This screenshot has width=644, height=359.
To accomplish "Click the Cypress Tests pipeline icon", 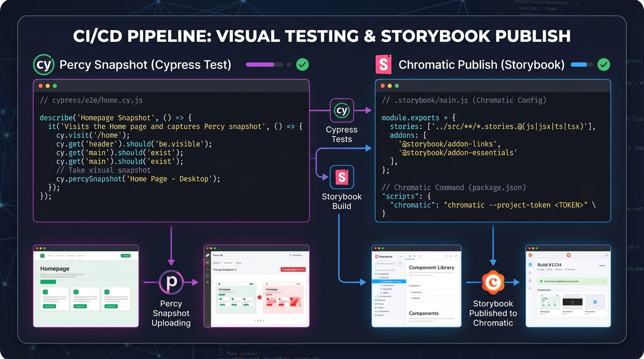I will pos(342,110).
